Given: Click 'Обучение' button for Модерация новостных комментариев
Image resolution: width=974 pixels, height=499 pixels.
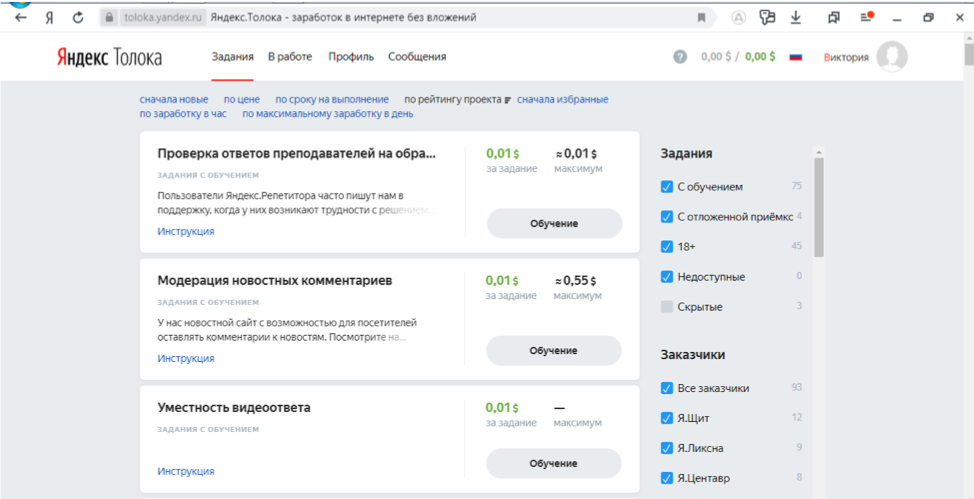Looking at the screenshot, I should tap(553, 350).
